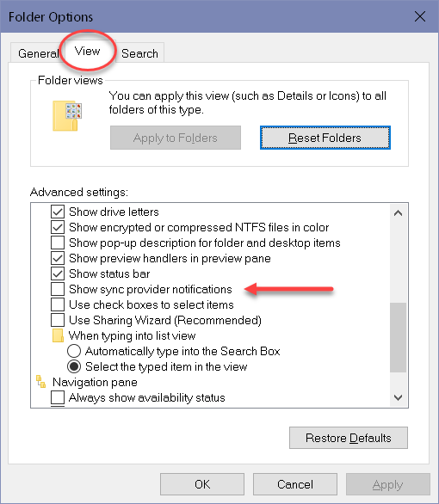Enable Show sync provider notifications
Screen dimensions: 439x504
click(x=58, y=289)
